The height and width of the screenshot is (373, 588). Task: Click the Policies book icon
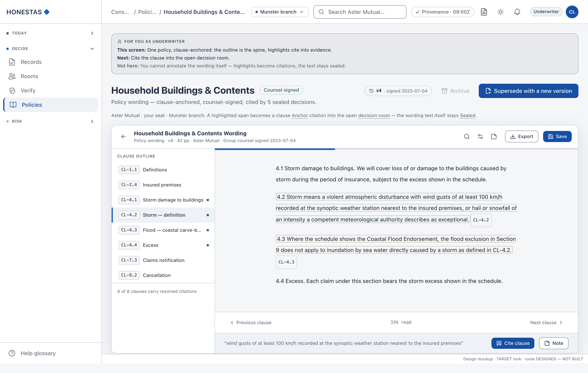(x=13, y=105)
